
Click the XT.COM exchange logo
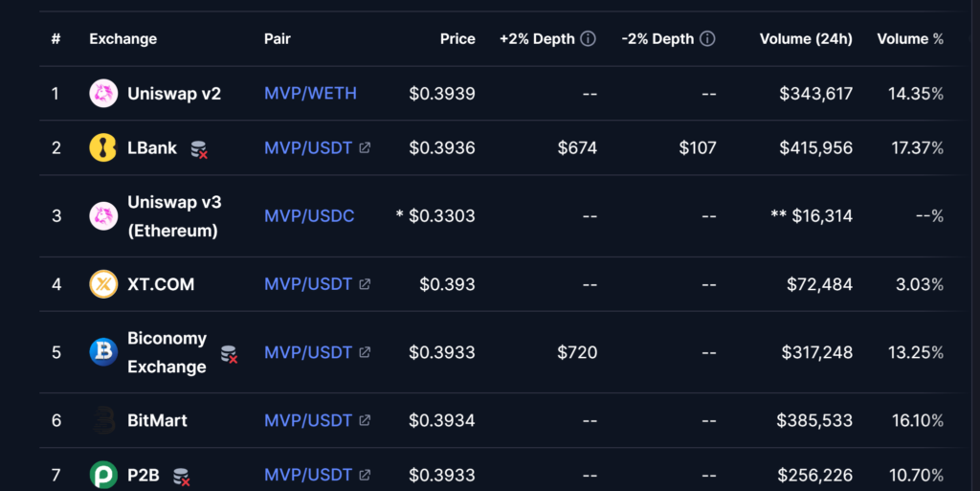click(103, 284)
